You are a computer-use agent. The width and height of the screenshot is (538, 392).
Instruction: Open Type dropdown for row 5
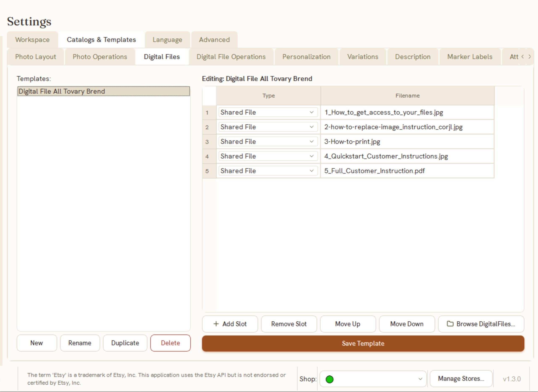(268, 171)
